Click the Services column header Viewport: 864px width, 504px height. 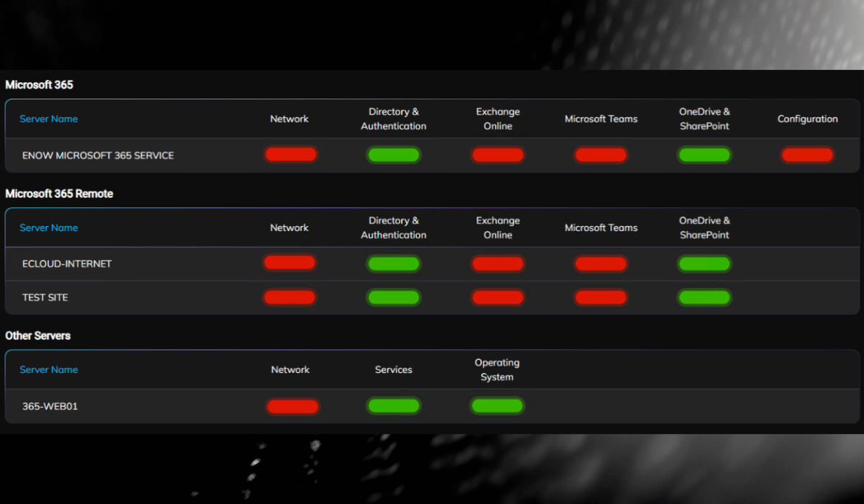(x=394, y=369)
